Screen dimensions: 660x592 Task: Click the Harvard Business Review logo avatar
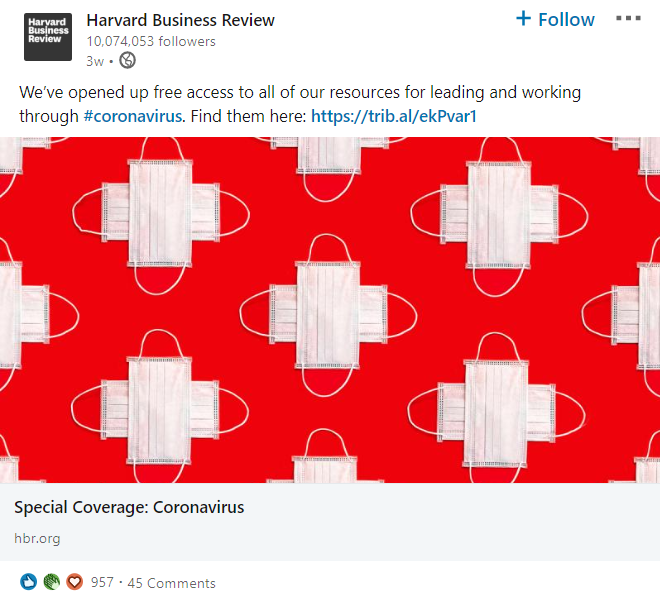point(48,37)
